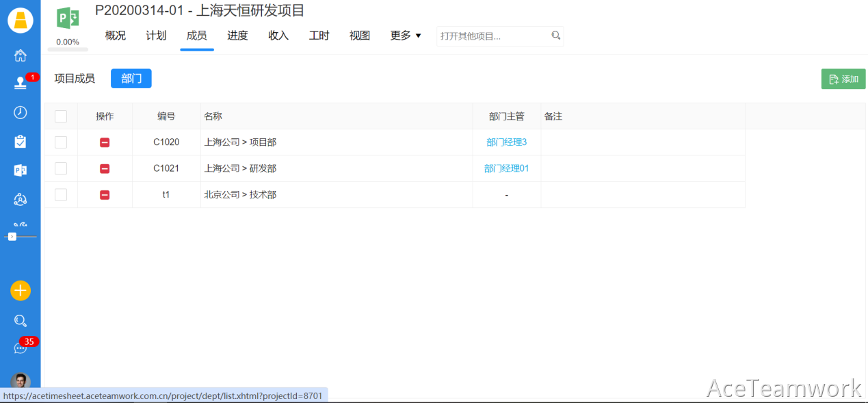Open the 部门经理3 manager link
Viewport: 868px width, 403px height.
(506, 142)
